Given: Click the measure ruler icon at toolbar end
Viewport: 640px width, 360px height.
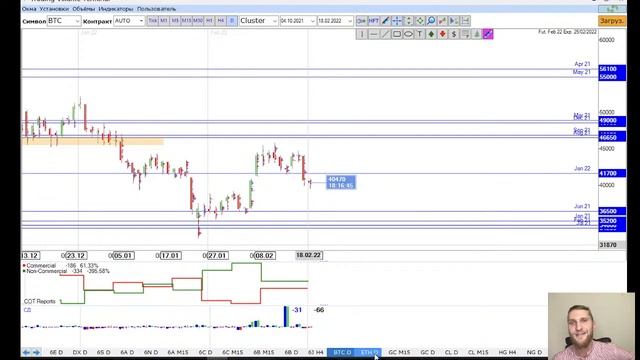Looking at the screenshot, I should click(465, 21).
